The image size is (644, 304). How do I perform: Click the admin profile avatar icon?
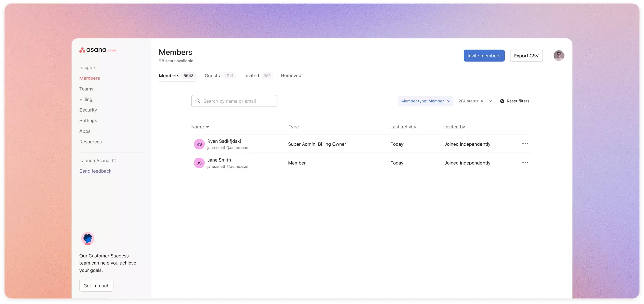pos(559,55)
